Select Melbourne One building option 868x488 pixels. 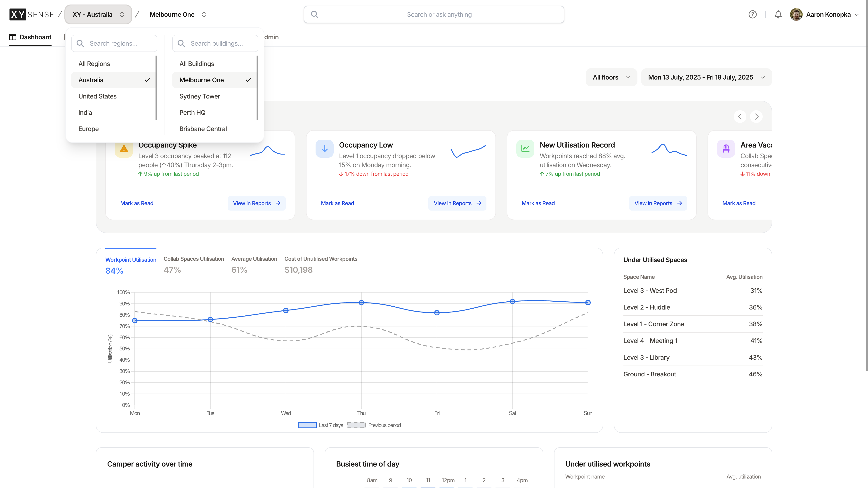tap(214, 80)
